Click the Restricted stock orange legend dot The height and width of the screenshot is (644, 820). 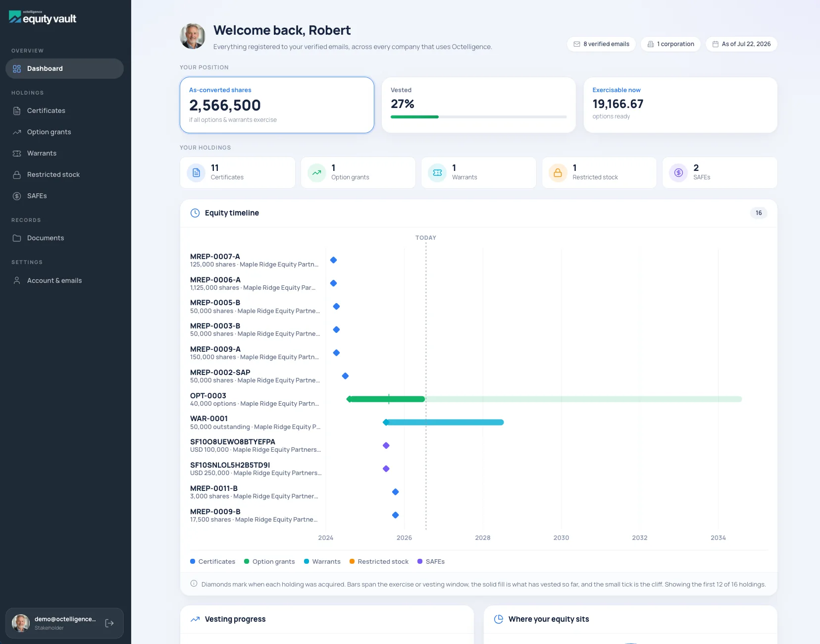352,561
